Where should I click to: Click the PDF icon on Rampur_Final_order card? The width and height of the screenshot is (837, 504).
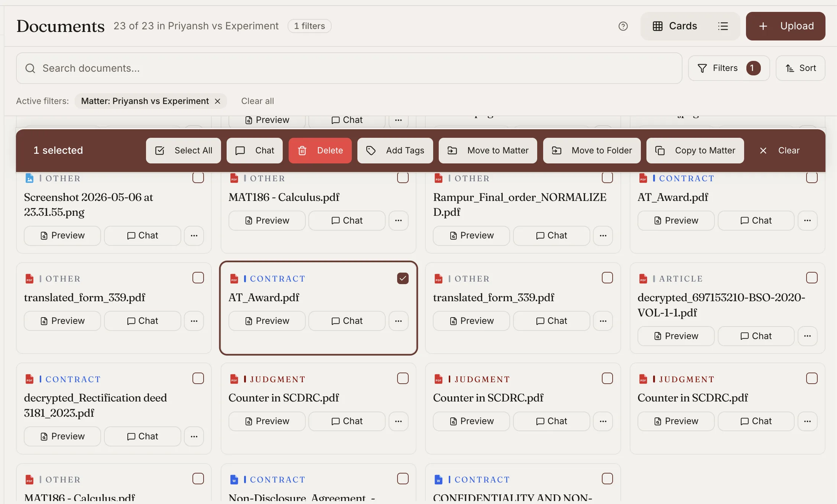(438, 178)
